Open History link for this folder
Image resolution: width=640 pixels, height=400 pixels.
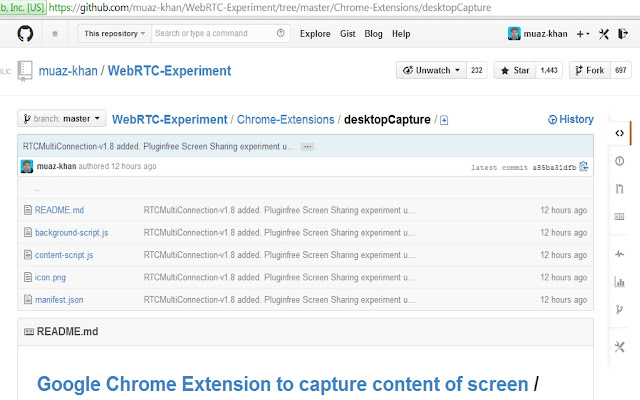[x=571, y=119]
